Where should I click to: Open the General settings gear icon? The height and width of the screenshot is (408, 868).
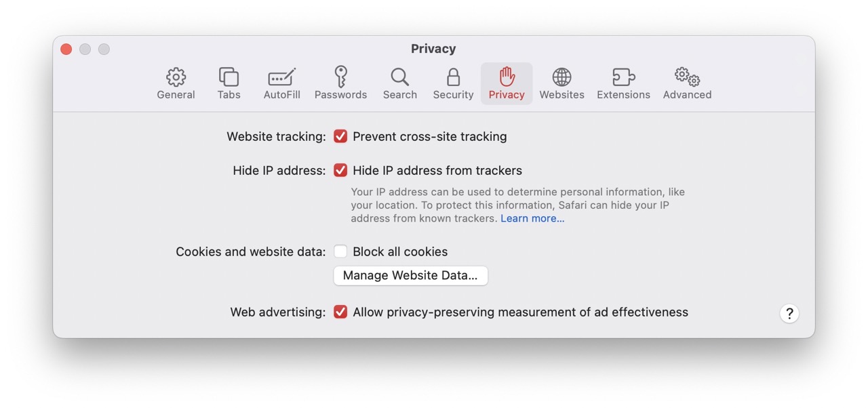pos(176,77)
